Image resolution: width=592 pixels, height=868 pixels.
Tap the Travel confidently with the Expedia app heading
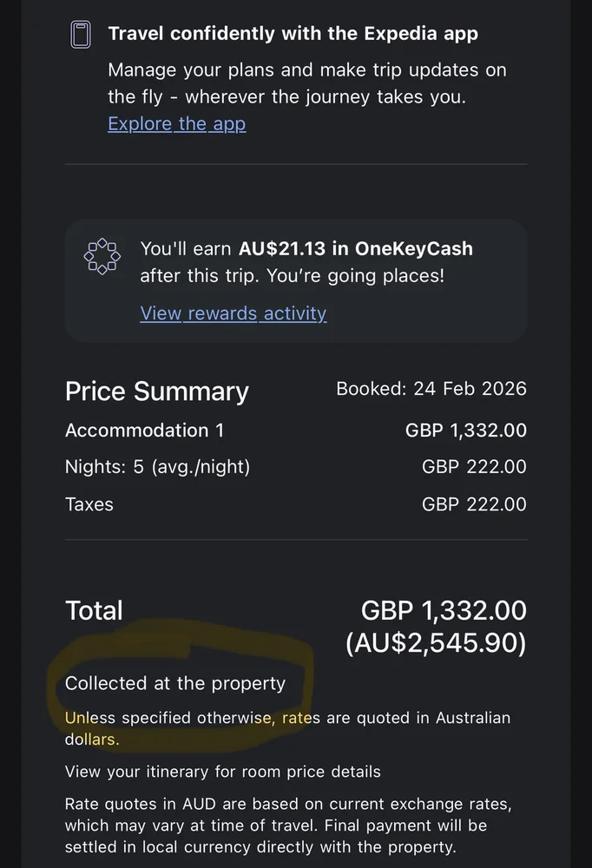pyautogui.click(x=293, y=34)
